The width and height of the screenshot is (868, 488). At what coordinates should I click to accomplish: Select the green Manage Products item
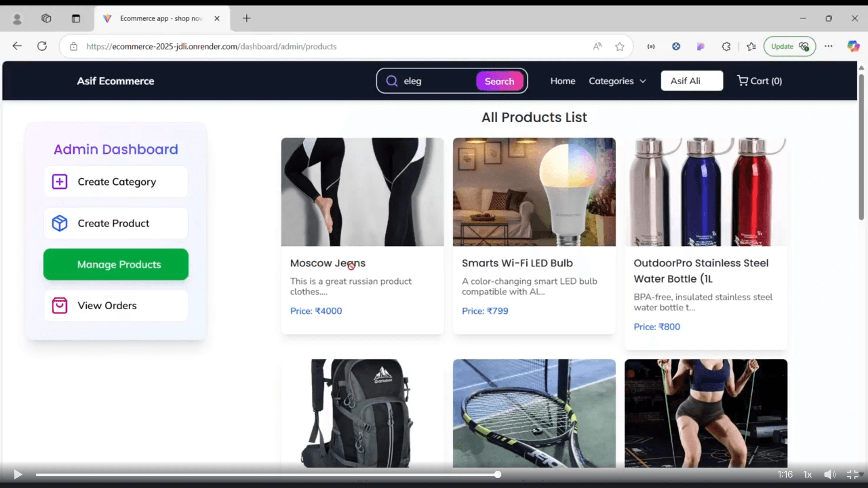coord(116,264)
